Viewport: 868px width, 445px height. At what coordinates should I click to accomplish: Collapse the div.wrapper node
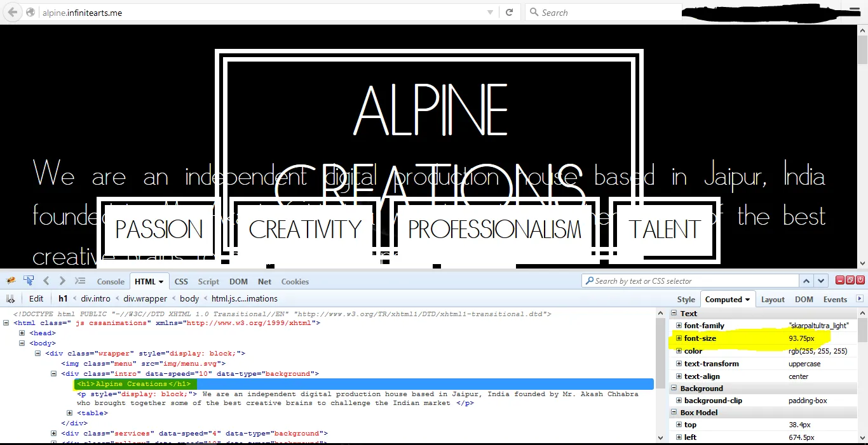38,354
